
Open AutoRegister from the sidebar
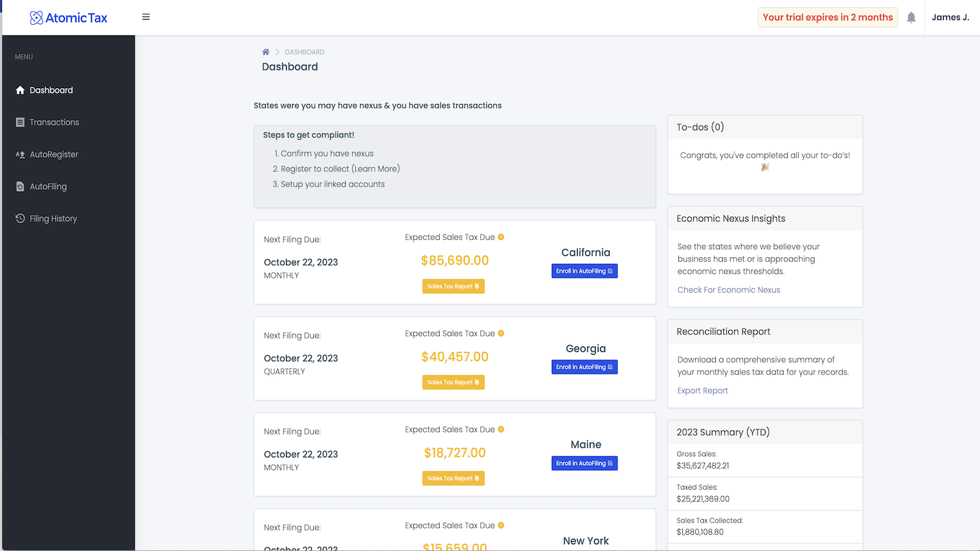tap(54, 154)
